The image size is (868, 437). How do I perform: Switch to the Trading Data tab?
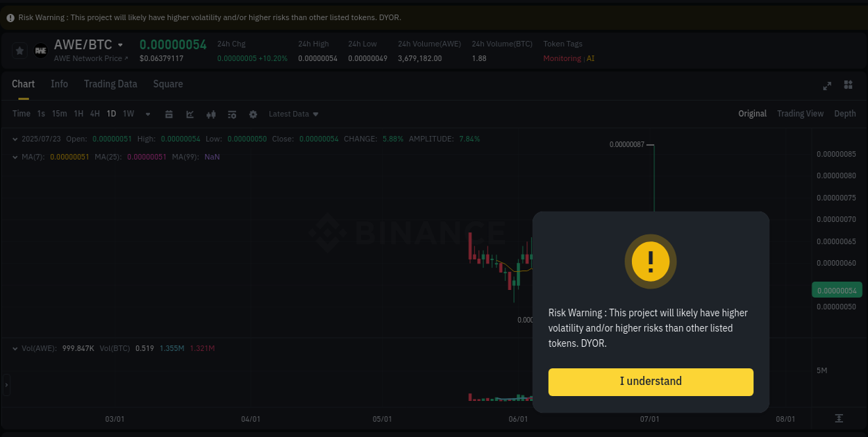coord(110,84)
